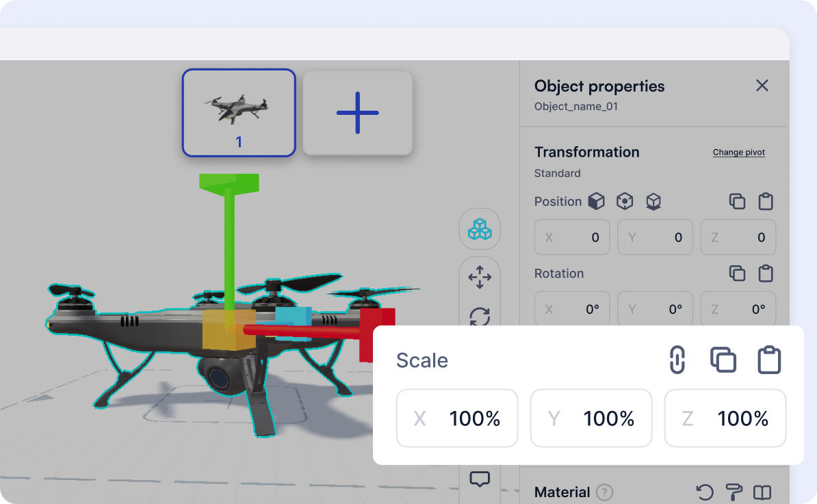Edit the Position X field
This screenshot has width=817, height=504.
click(x=572, y=237)
